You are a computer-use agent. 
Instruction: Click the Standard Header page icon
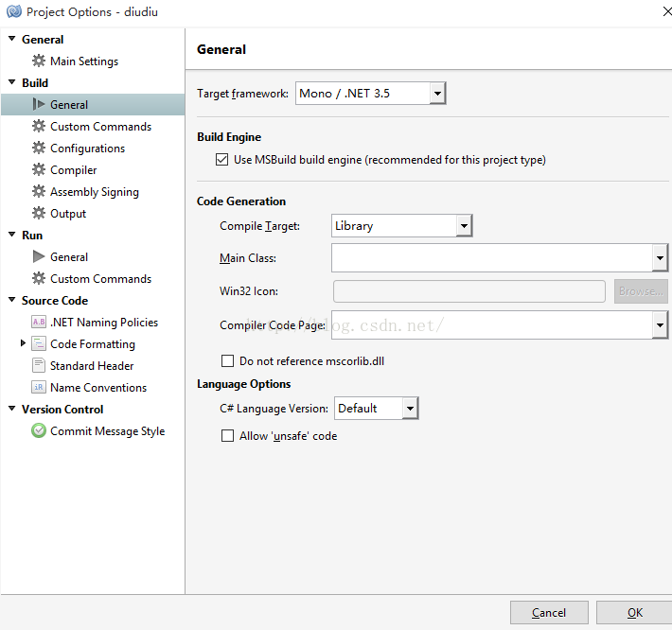click(x=39, y=365)
